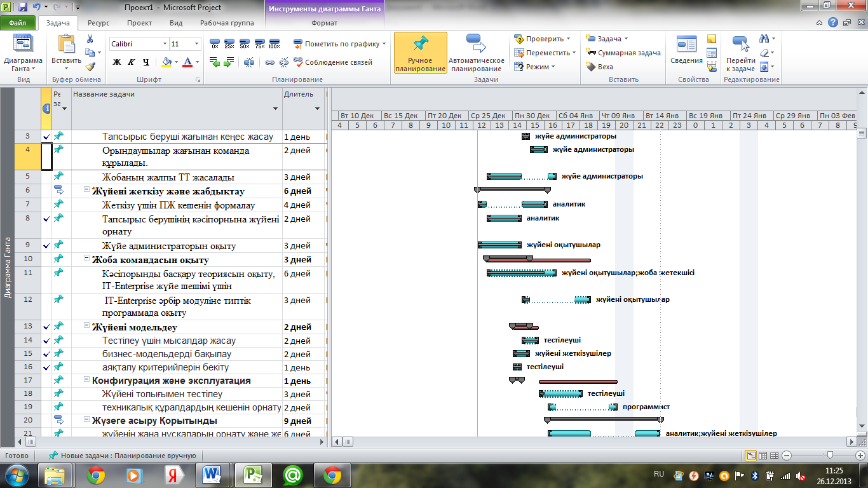Enable Ручное планирование mode
This screenshot has width=868, height=488.
tap(420, 53)
